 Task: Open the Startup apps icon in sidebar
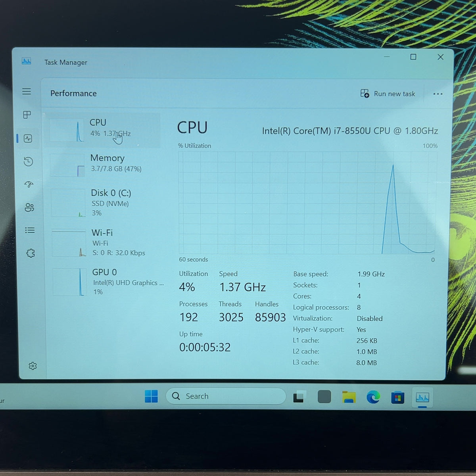tap(29, 184)
